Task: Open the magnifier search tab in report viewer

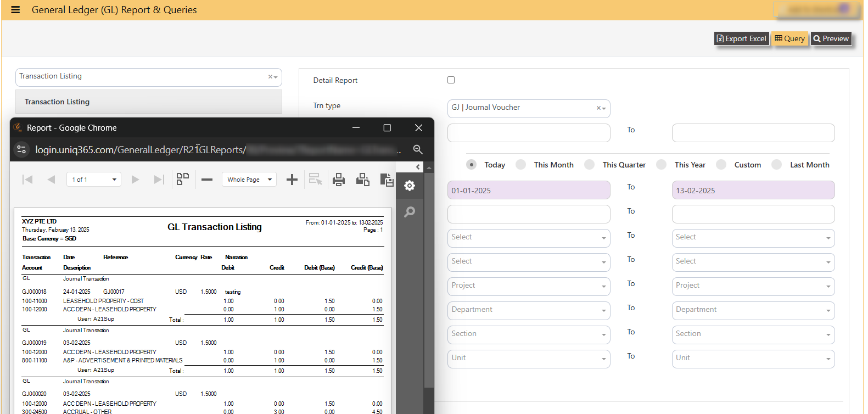Action: 410,212
